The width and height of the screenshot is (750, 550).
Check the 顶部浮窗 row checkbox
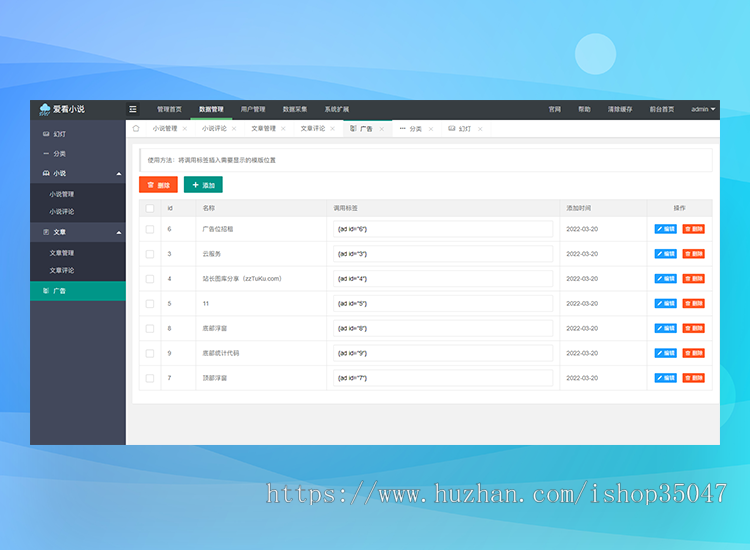tap(150, 378)
